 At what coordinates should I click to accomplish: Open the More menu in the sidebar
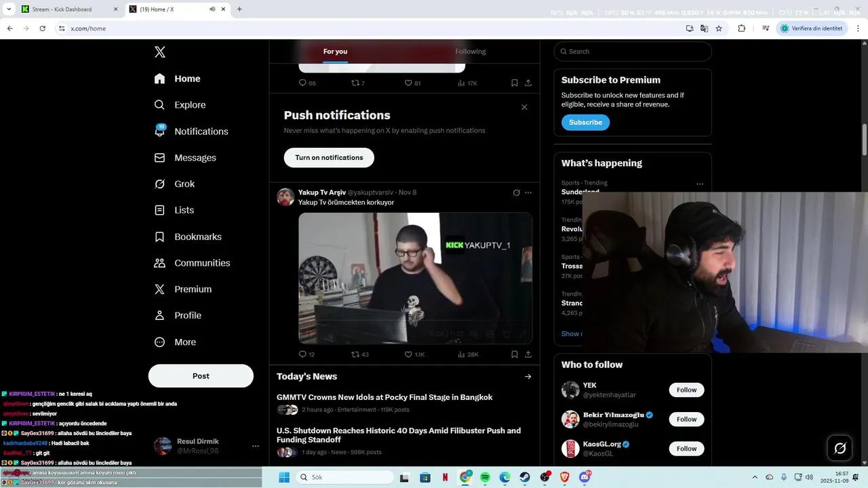[175, 342]
